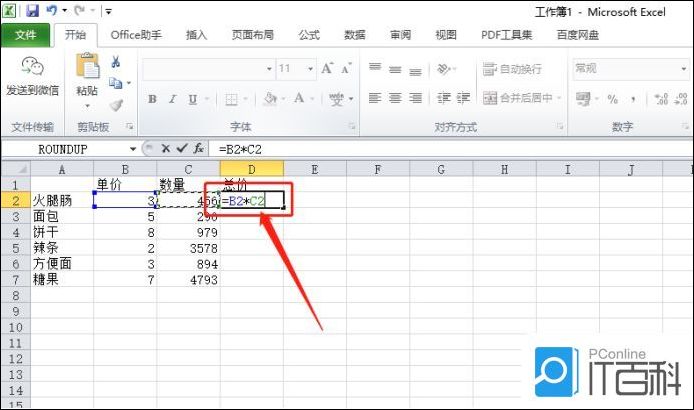Open the Clipboard group dialog launcher
Viewport: 694px width, 410px height.
130,127
